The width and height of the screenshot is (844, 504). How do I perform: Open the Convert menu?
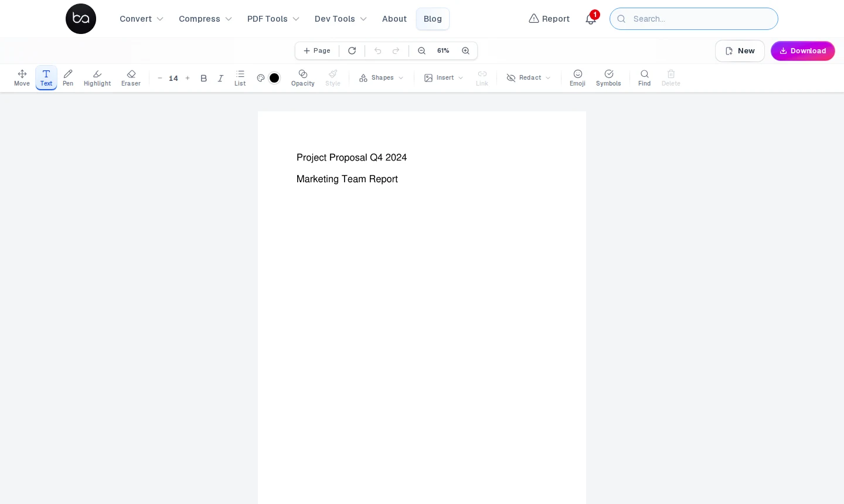coord(142,19)
